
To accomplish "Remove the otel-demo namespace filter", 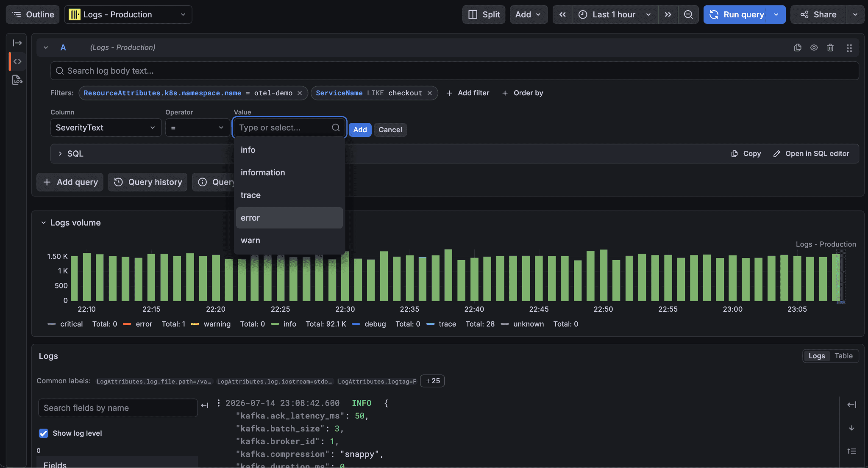I will [300, 93].
